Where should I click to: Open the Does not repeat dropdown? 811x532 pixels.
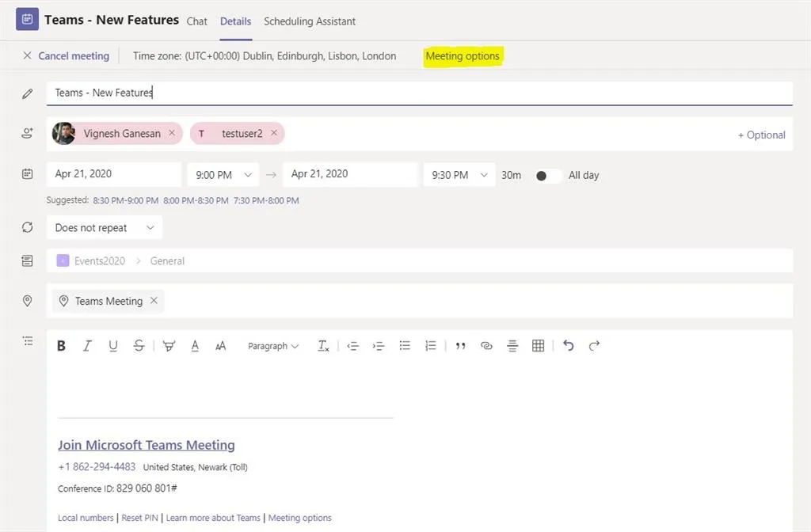(105, 227)
